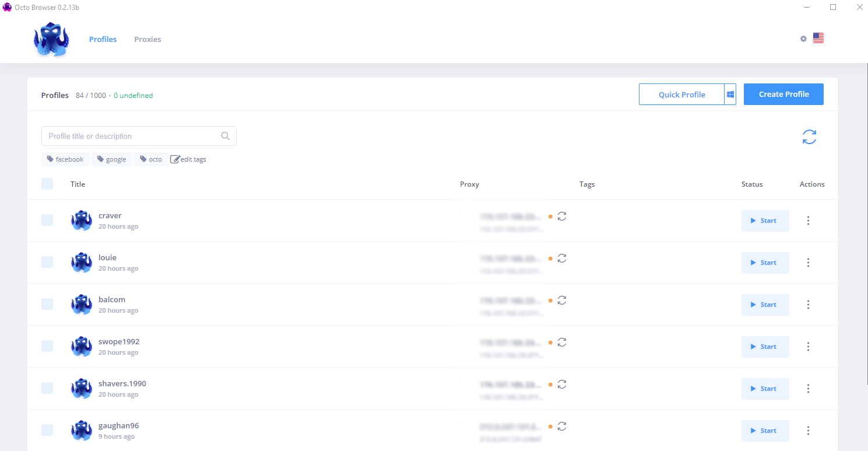Screen dimensions: 868x451
Task: Click the craver profile title
Action: click(x=110, y=215)
